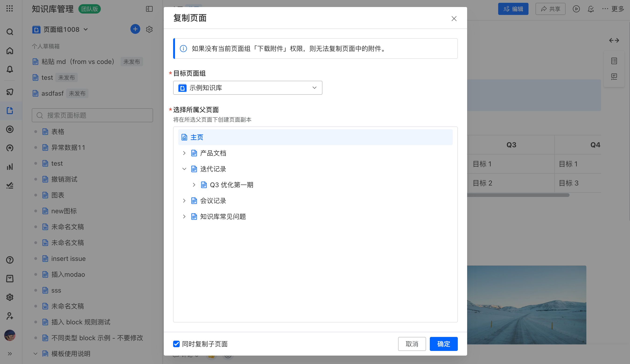Click the invite member icon in sidebar
This screenshot has width=630, height=364.
tap(10, 316)
